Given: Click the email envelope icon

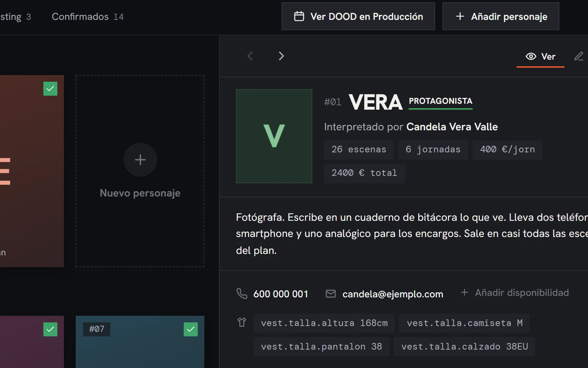Looking at the screenshot, I should [331, 294].
